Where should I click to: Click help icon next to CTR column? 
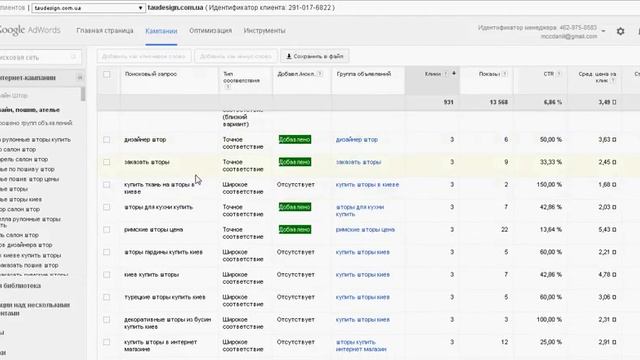point(559,74)
